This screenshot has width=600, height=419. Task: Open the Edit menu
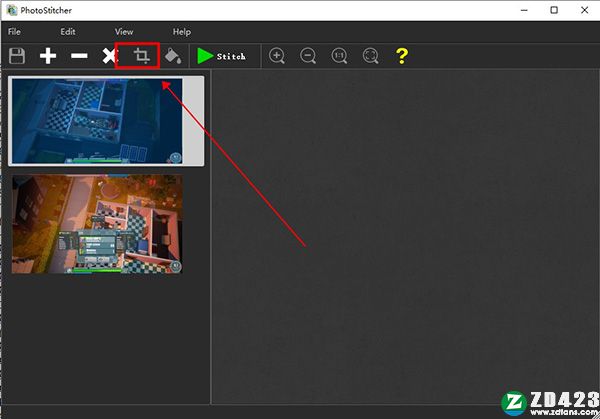tap(68, 32)
